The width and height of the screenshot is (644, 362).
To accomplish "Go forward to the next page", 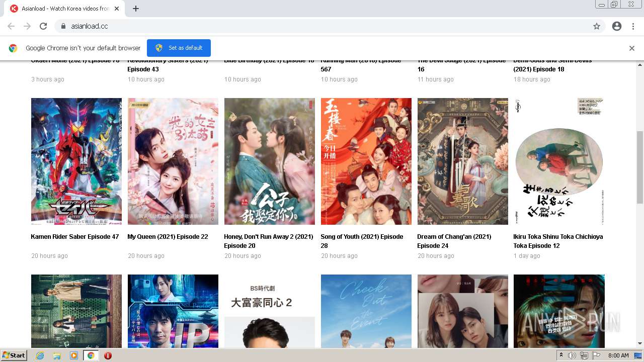I will point(27,26).
